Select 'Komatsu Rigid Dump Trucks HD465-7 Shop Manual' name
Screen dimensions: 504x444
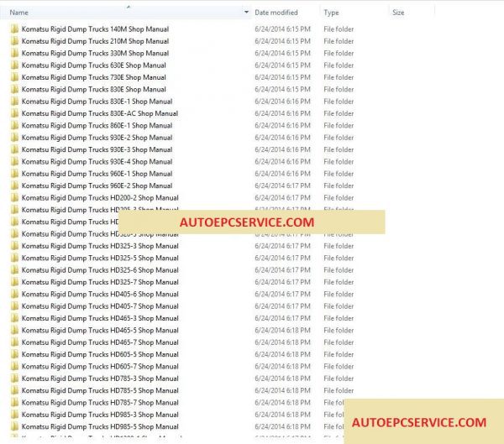click(x=100, y=342)
